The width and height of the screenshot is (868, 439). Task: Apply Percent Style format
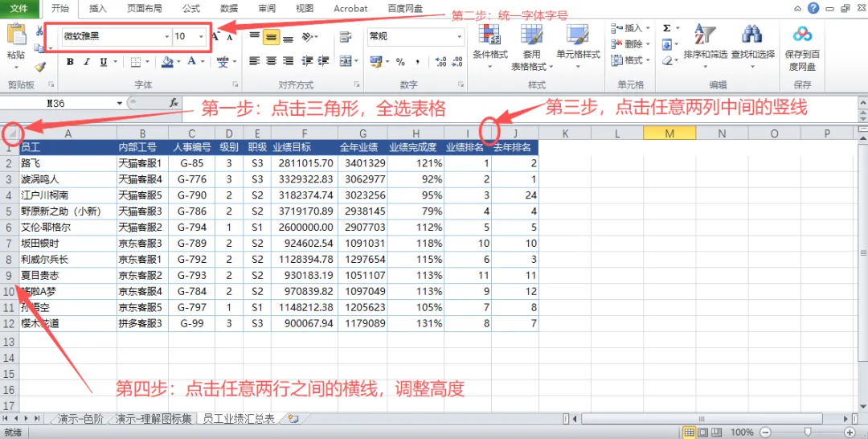click(399, 62)
